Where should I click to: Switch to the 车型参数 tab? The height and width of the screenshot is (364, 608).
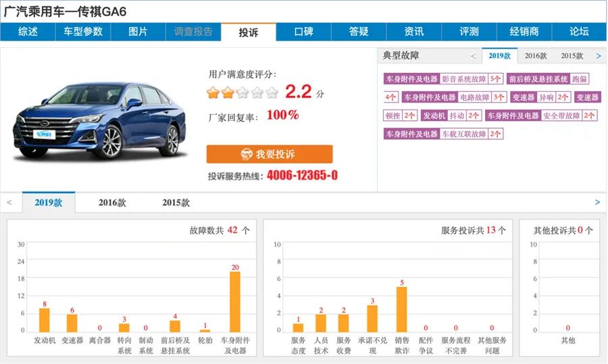83,32
